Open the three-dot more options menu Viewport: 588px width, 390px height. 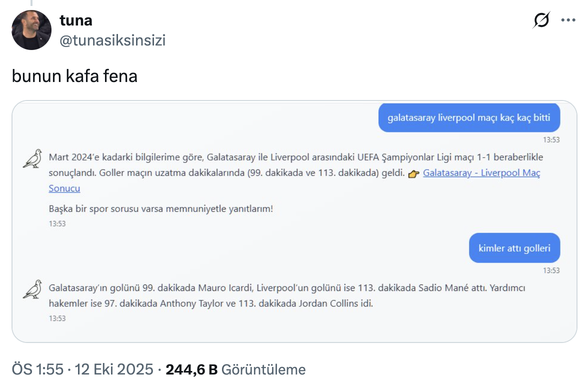[568, 20]
